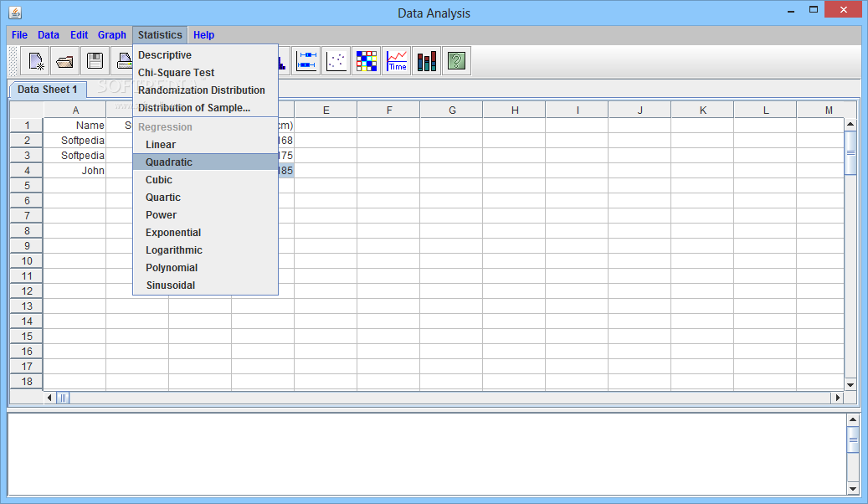Viewport: 868px width, 504px height.
Task: Select column M header
Action: tap(828, 111)
